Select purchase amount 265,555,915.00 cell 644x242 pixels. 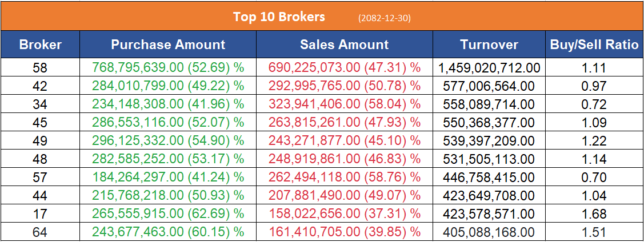click(x=168, y=214)
